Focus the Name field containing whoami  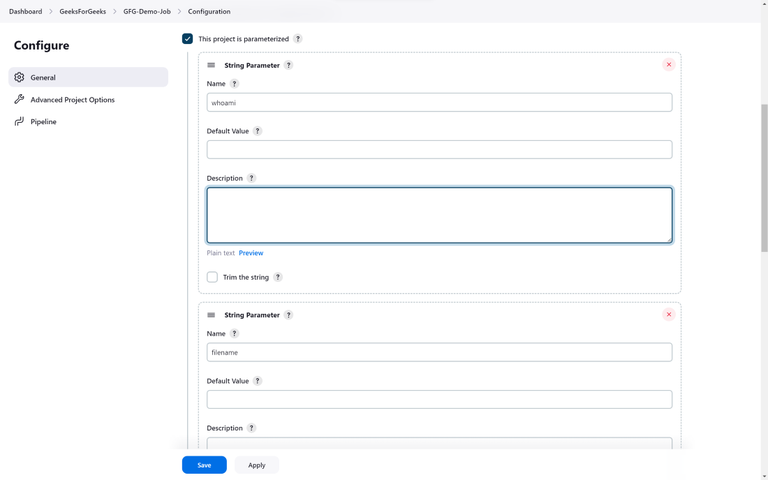pyautogui.click(x=439, y=102)
